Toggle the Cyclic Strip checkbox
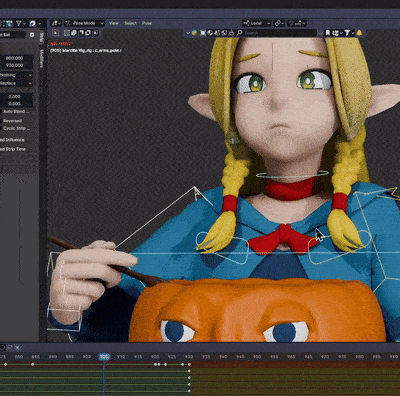400x396 pixels. pyautogui.click(x=1, y=128)
